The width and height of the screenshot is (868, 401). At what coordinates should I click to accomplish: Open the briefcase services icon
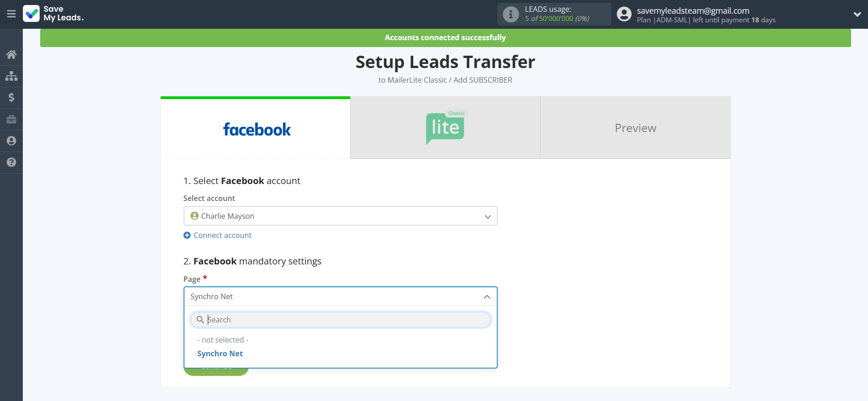click(x=11, y=119)
